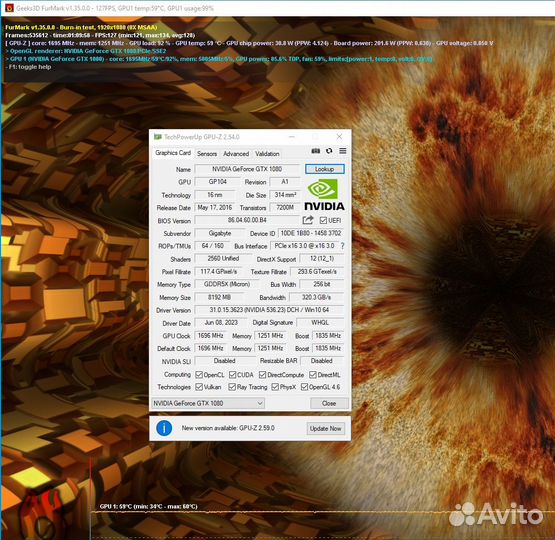This screenshot has height=540, width=555.
Task: Click the Revision value A1
Action: [285, 182]
